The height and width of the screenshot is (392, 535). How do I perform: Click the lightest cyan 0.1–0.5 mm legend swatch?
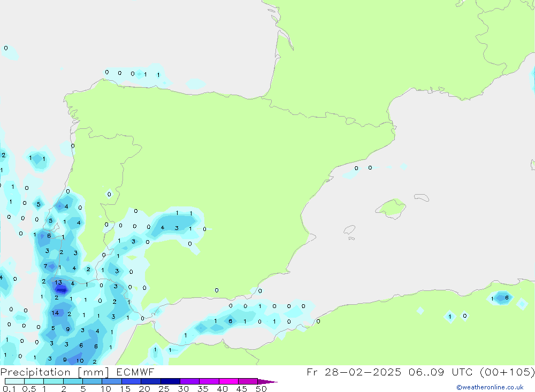click(14, 381)
